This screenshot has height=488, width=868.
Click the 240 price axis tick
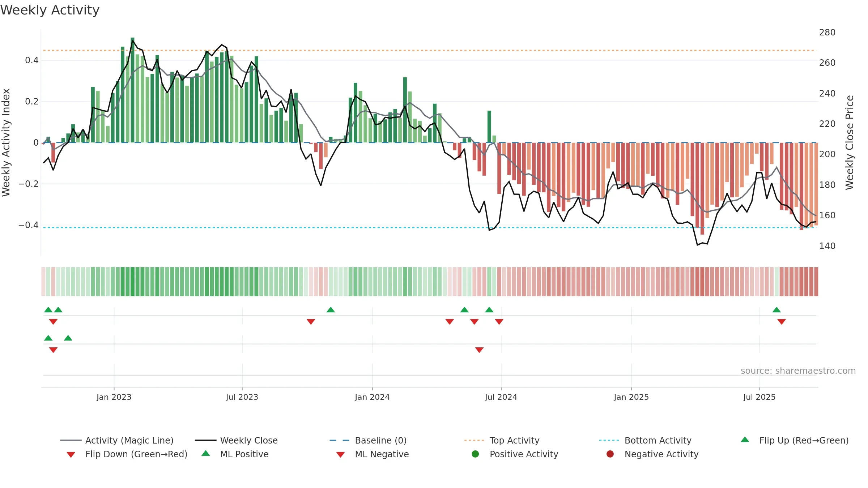[827, 94]
